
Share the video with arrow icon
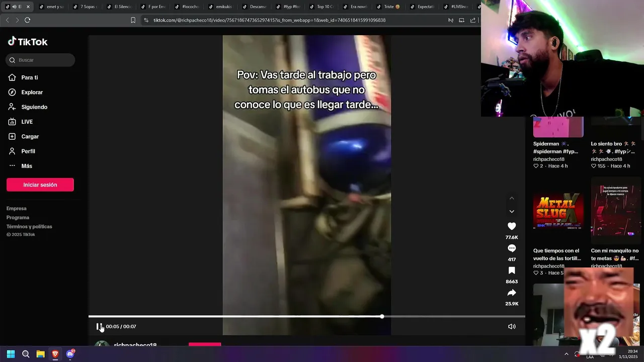point(512,293)
